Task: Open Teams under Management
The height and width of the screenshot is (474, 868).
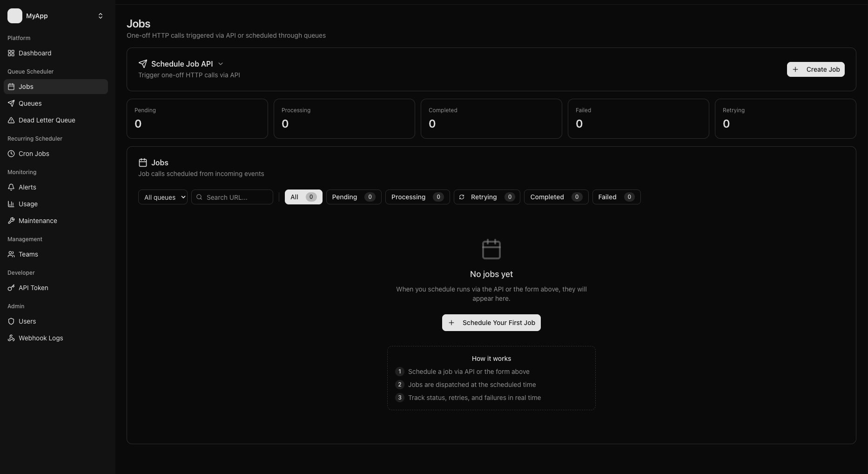Action: pyautogui.click(x=28, y=254)
